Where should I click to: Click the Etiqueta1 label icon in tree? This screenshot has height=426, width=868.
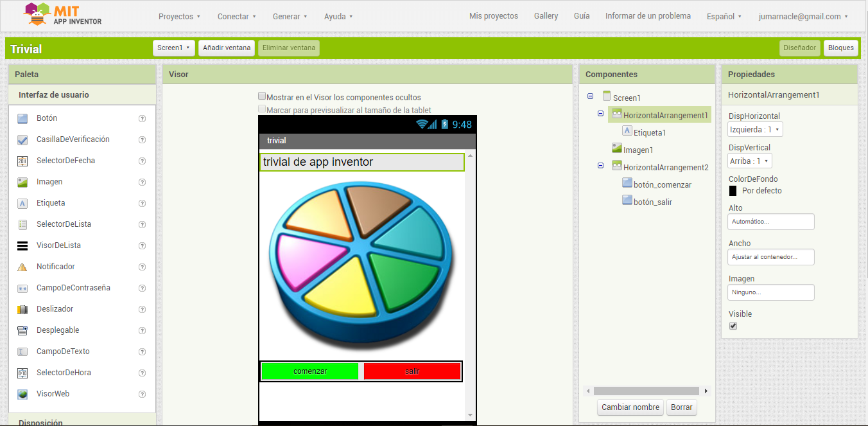[627, 131]
